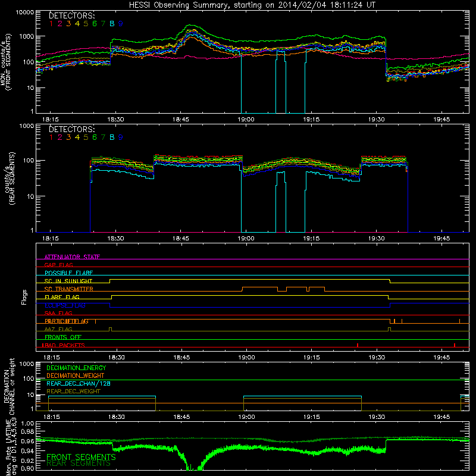The height and width of the screenshot is (476, 476).
Task: Click the 10000 tick label on front segments axis
Action: pyautogui.click(x=25, y=12)
